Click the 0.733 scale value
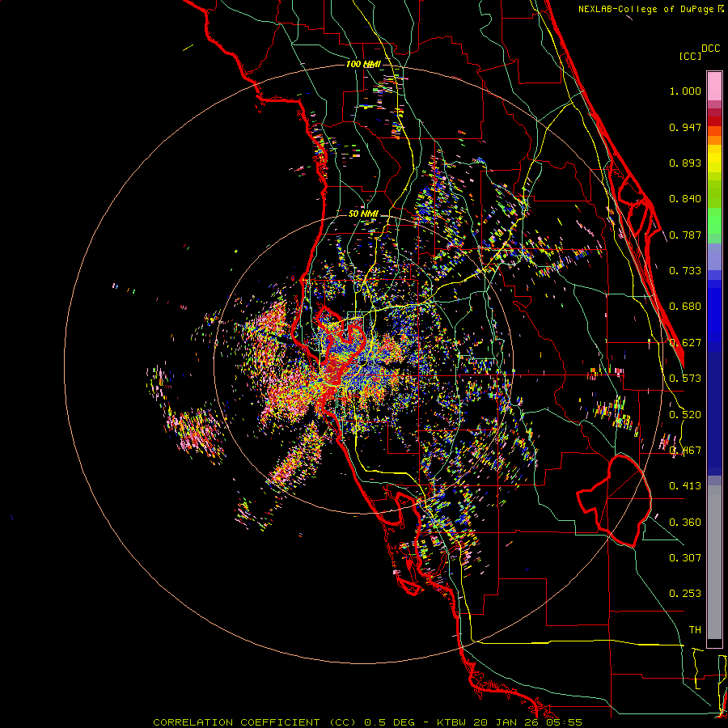 [685, 271]
